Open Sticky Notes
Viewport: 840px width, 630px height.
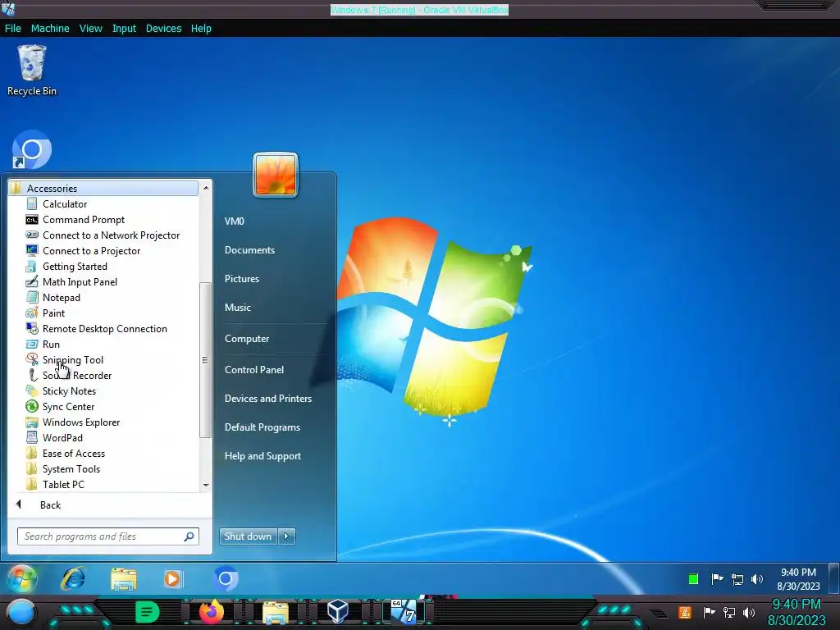69,391
